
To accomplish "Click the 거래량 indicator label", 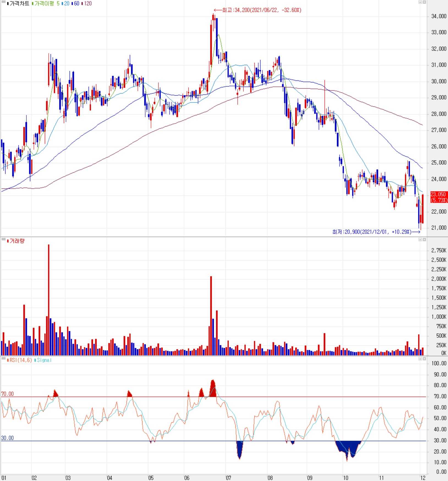I will click(17, 241).
